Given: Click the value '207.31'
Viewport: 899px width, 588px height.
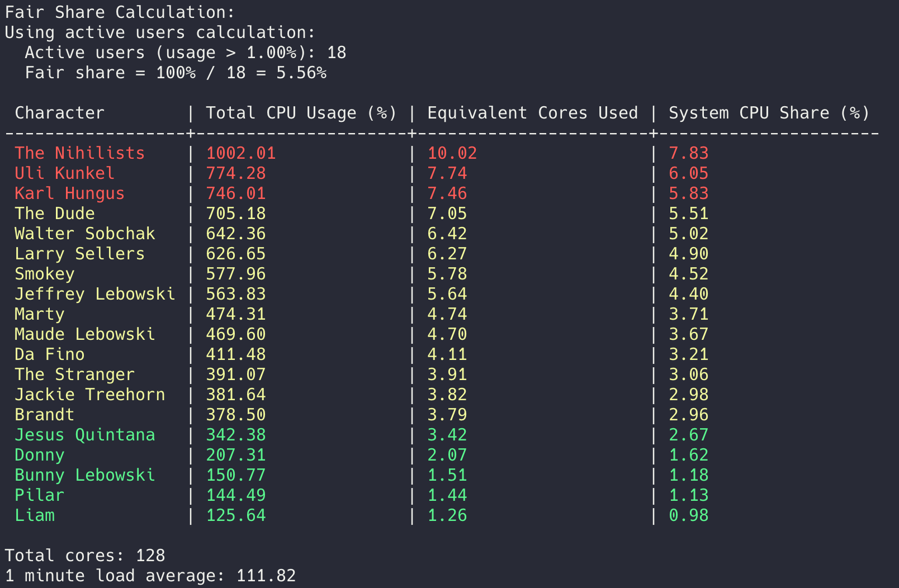Looking at the screenshot, I should 236,455.
